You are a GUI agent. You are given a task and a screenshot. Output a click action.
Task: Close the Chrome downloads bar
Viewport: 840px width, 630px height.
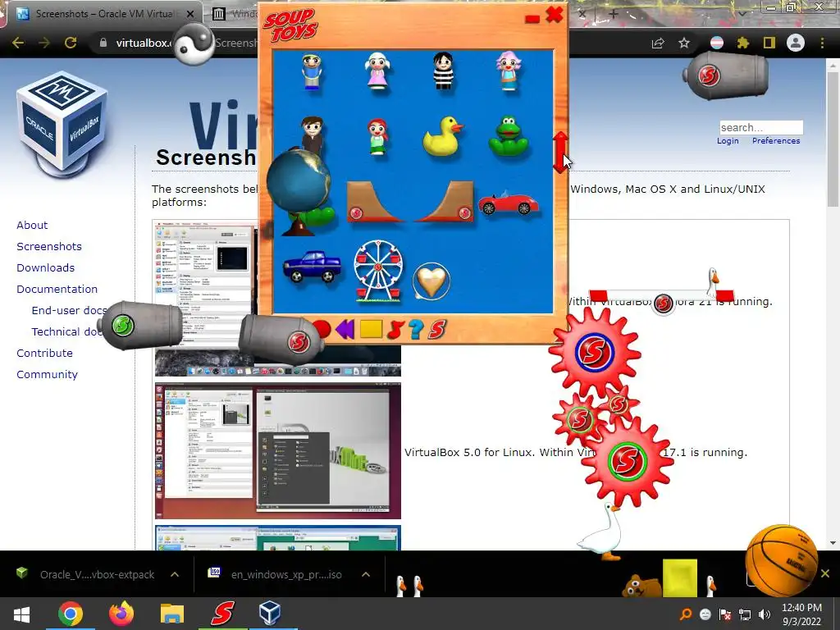(825, 573)
